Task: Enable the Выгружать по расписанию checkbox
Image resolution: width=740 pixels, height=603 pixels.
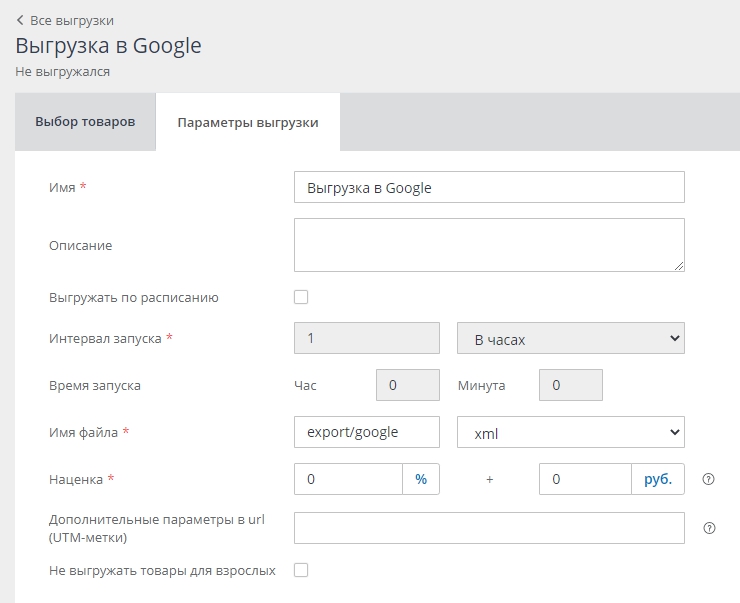Action: pyautogui.click(x=301, y=297)
